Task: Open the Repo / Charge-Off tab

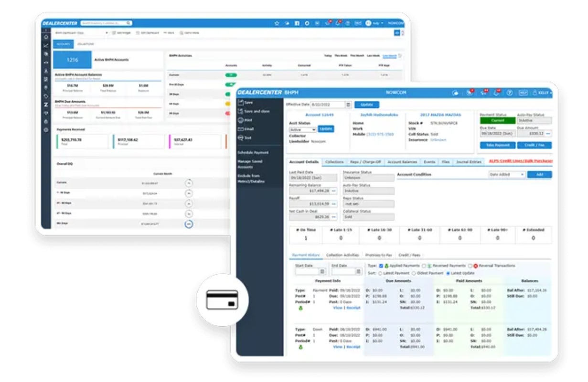Action: click(x=365, y=162)
